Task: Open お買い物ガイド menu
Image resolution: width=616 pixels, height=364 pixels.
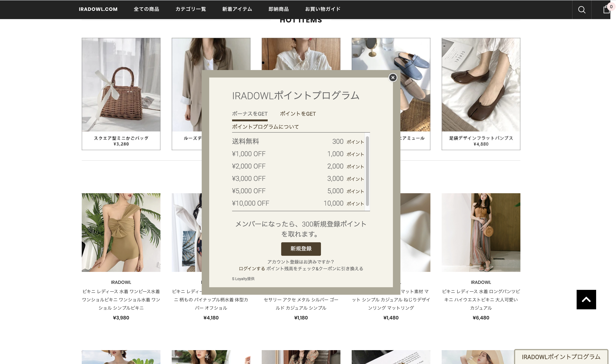Action: (323, 9)
